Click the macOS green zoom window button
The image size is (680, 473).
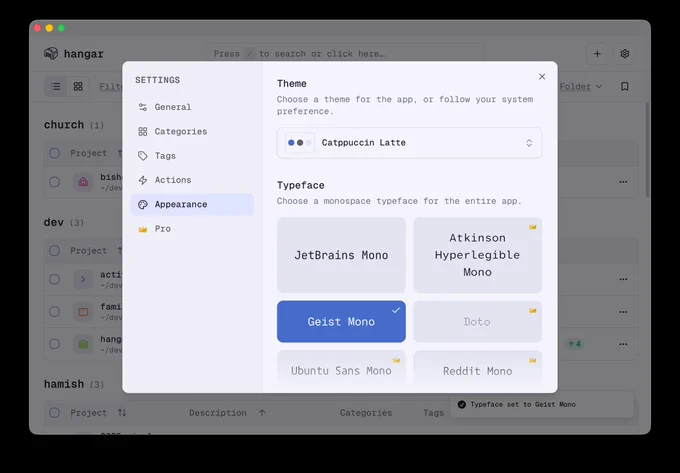tap(61, 28)
